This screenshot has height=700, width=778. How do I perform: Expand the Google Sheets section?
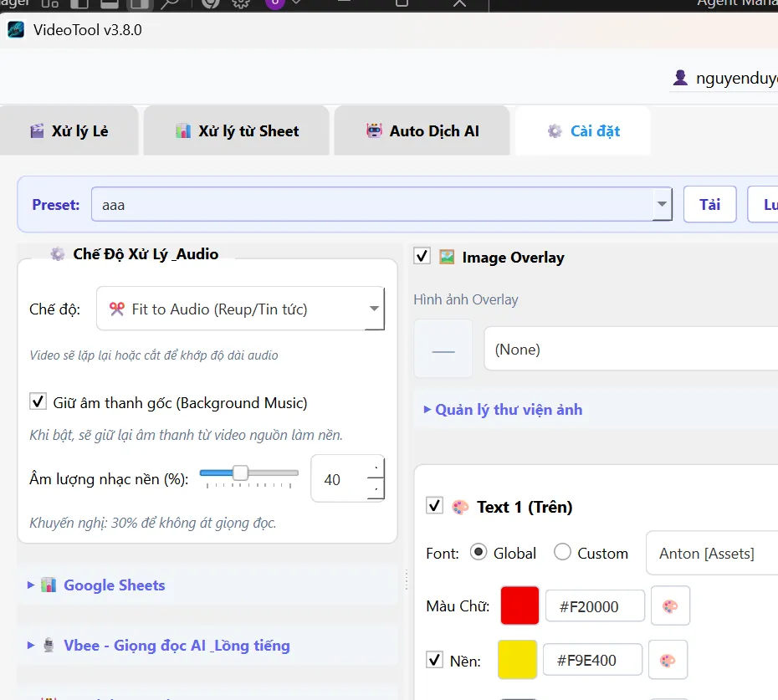[114, 585]
